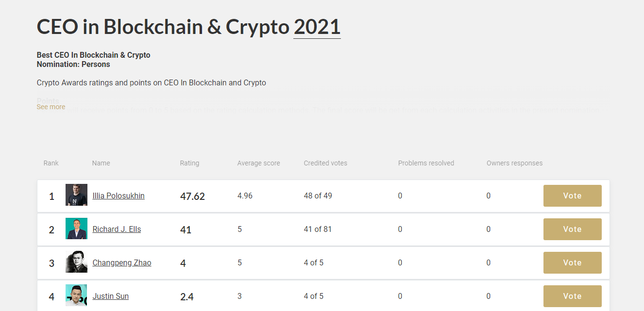Hit the Vote button for Justin Sun

(572, 296)
